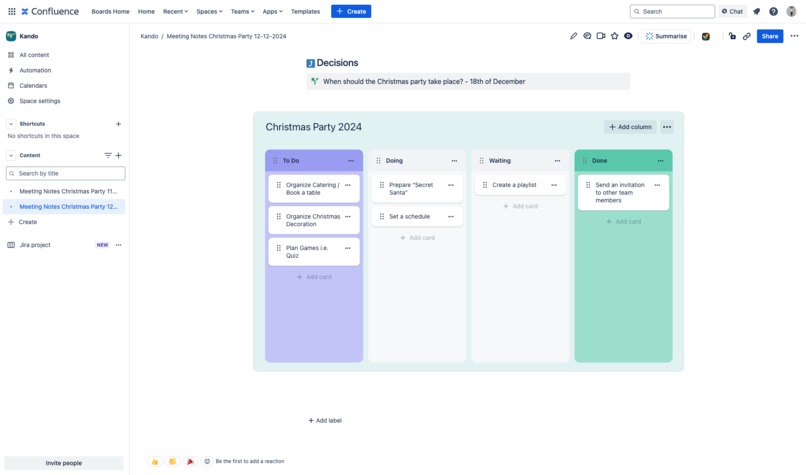This screenshot has width=806, height=475.
Task: Add card in the To Do column
Action: pos(314,277)
